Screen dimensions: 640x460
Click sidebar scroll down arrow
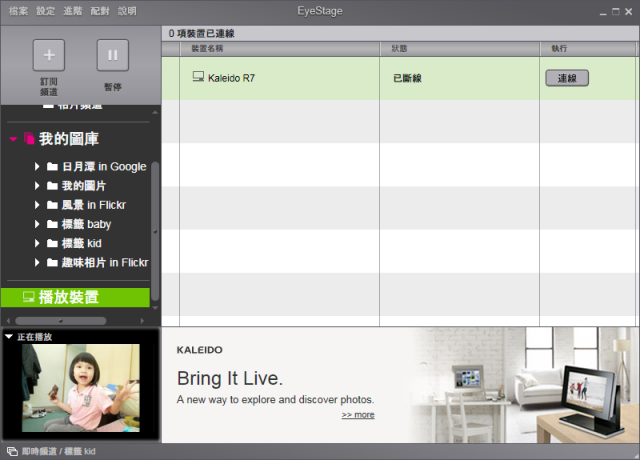pos(155,308)
